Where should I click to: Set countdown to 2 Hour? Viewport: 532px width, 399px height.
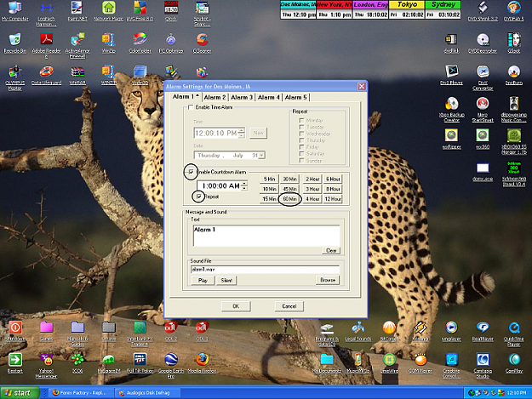(312, 179)
